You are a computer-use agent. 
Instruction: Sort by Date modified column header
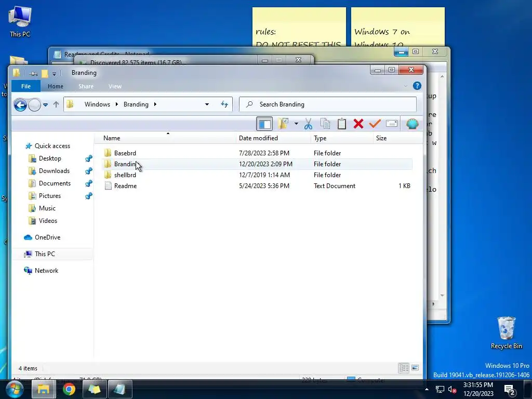coord(273,138)
